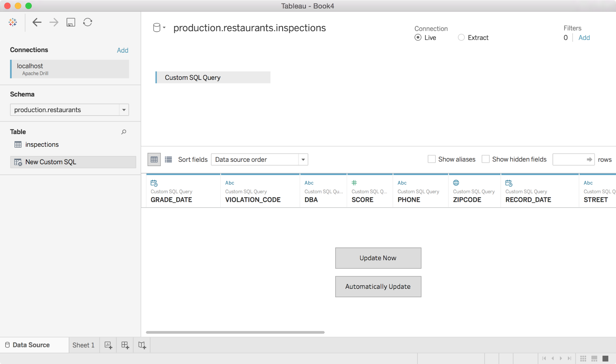Viewport: 616px width, 364px height.
Task: Switch to metadata list view icon
Action: click(168, 159)
